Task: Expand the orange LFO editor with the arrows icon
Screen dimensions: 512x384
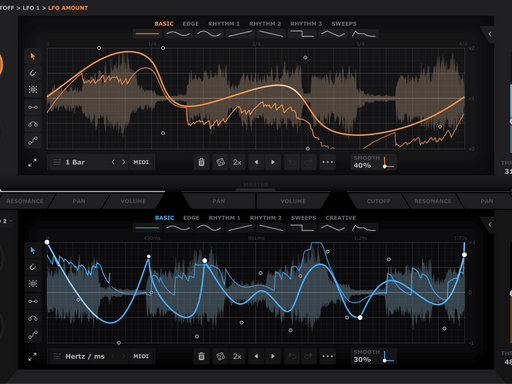Action: tap(32, 163)
